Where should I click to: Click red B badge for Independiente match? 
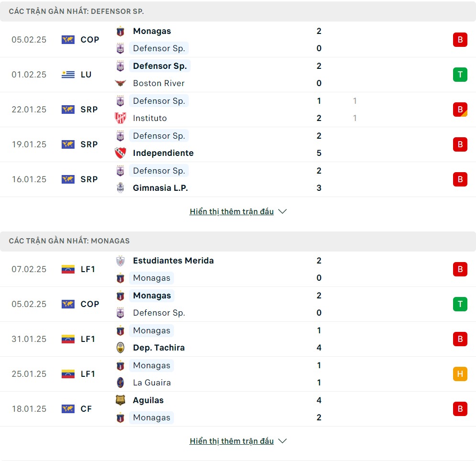pos(460,144)
